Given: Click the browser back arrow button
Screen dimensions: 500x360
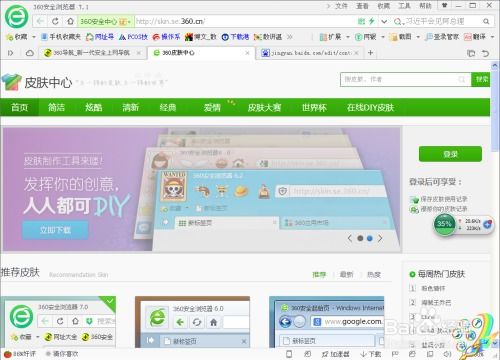Looking at the screenshot, I should pyautogui.click(x=40, y=22).
